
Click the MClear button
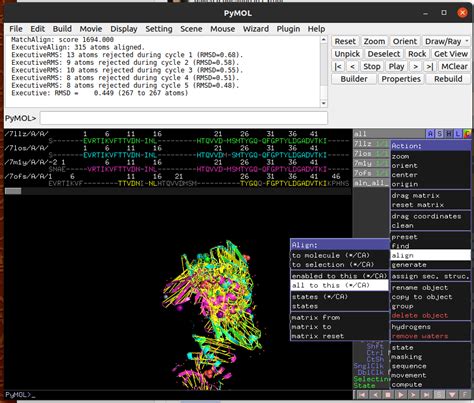pyautogui.click(x=454, y=67)
